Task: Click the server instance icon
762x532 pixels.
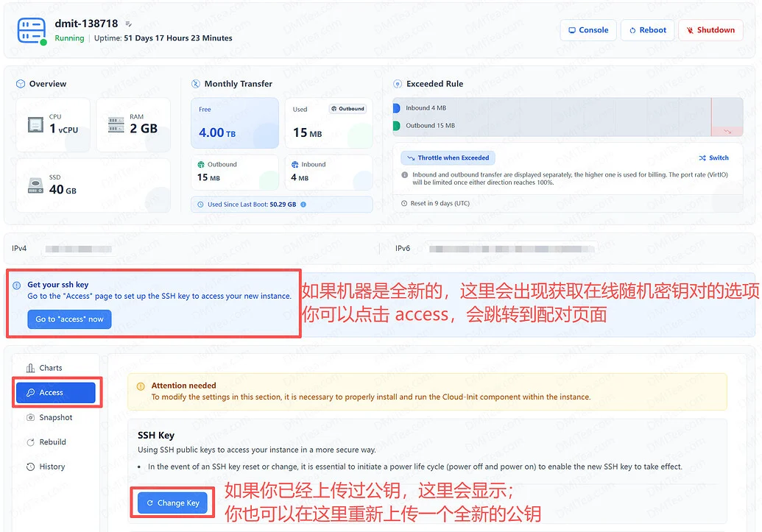Action: coord(32,31)
